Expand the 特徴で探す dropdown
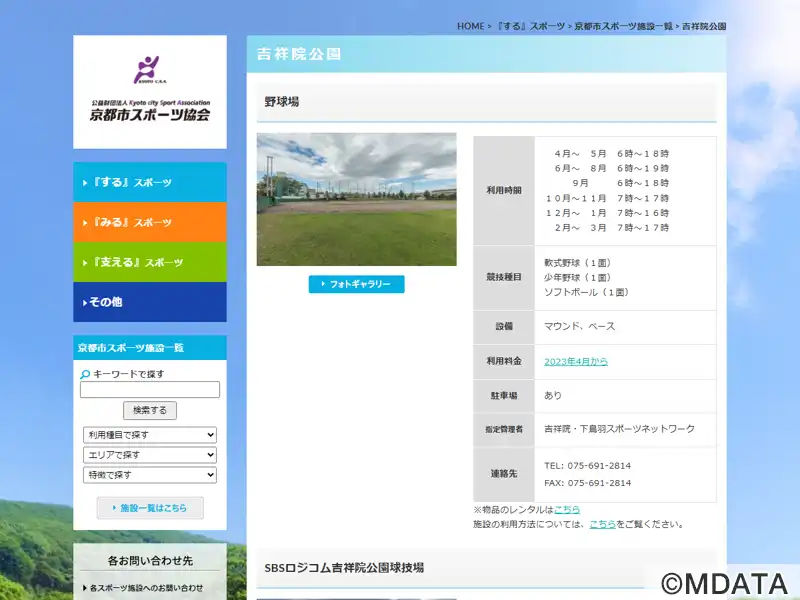800x600 pixels. click(x=149, y=475)
